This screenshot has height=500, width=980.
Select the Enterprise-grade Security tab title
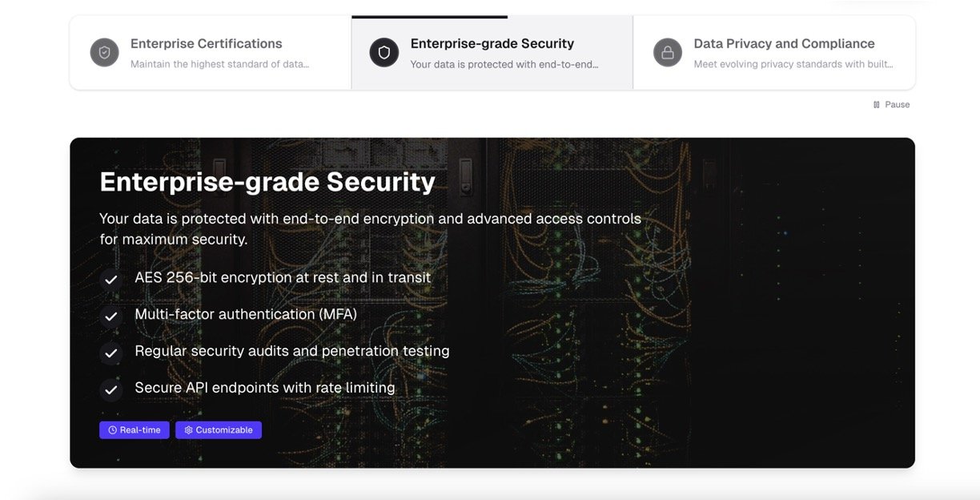(492, 44)
